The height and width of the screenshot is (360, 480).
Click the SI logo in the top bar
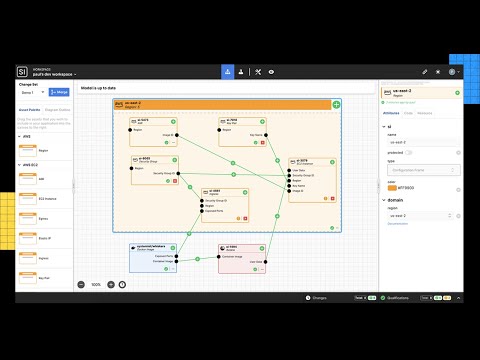click(x=22, y=72)
